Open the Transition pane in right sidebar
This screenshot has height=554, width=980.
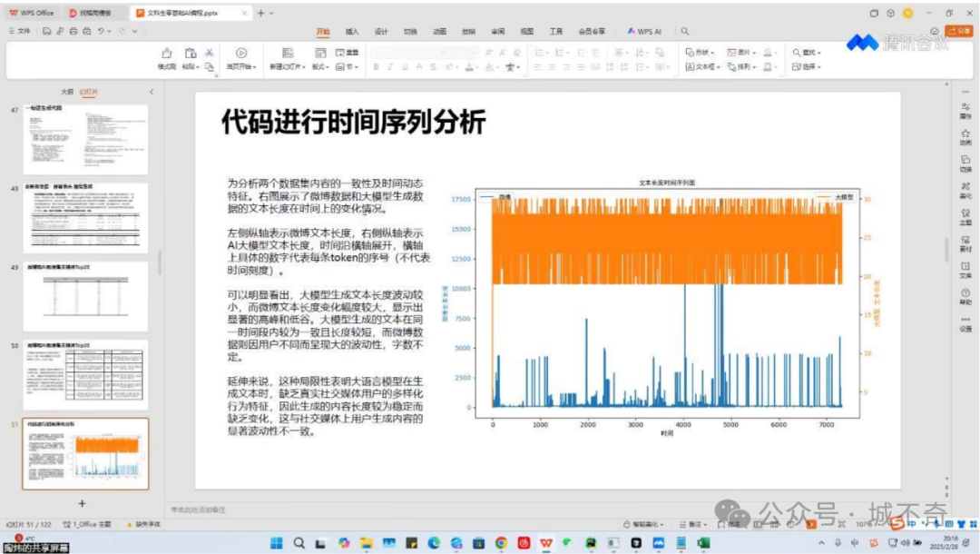(x=965, y=163)
